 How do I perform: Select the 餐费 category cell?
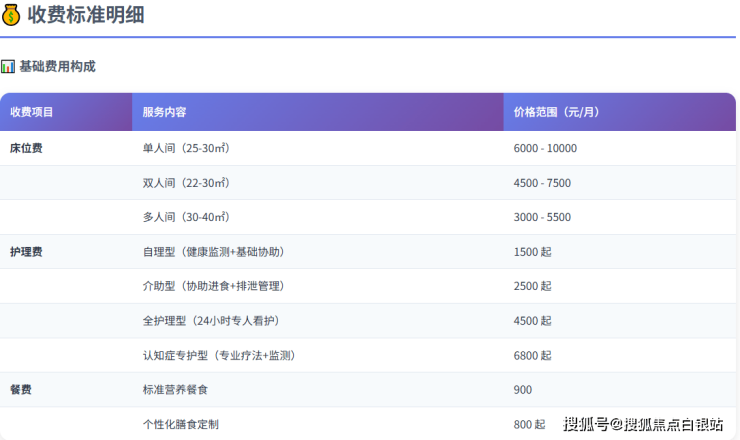pos(21,390)
